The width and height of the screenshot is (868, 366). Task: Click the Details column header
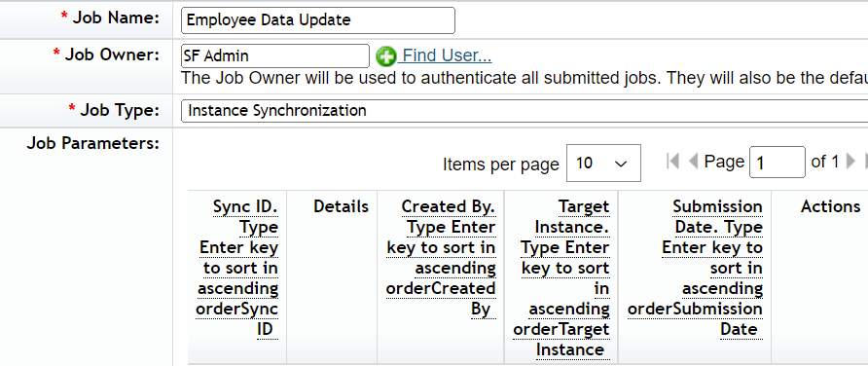(x=341, y=206)
